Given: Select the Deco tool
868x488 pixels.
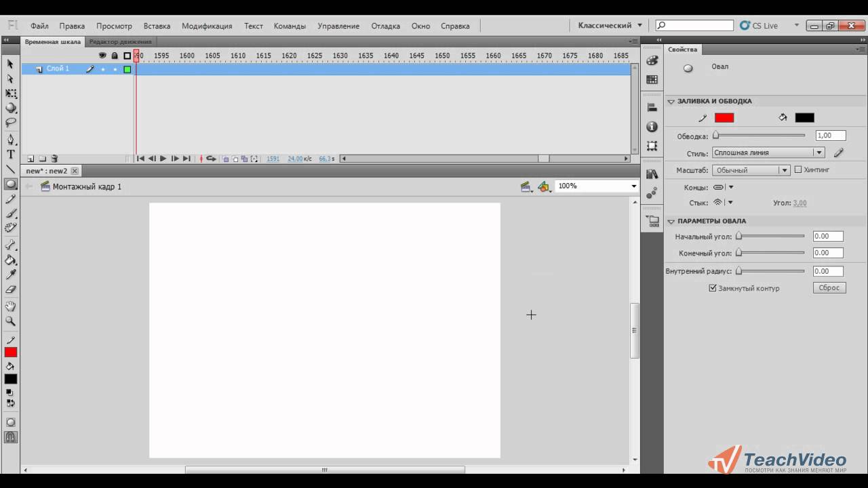Looking at the screenshot, I should coord(11,229).
